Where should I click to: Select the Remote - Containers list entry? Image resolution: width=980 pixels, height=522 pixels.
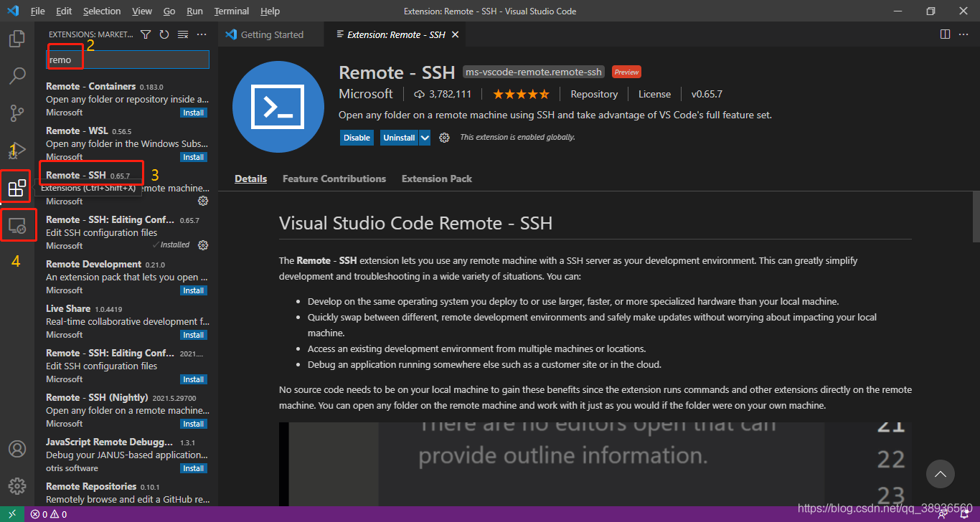(x=126, y=100)
